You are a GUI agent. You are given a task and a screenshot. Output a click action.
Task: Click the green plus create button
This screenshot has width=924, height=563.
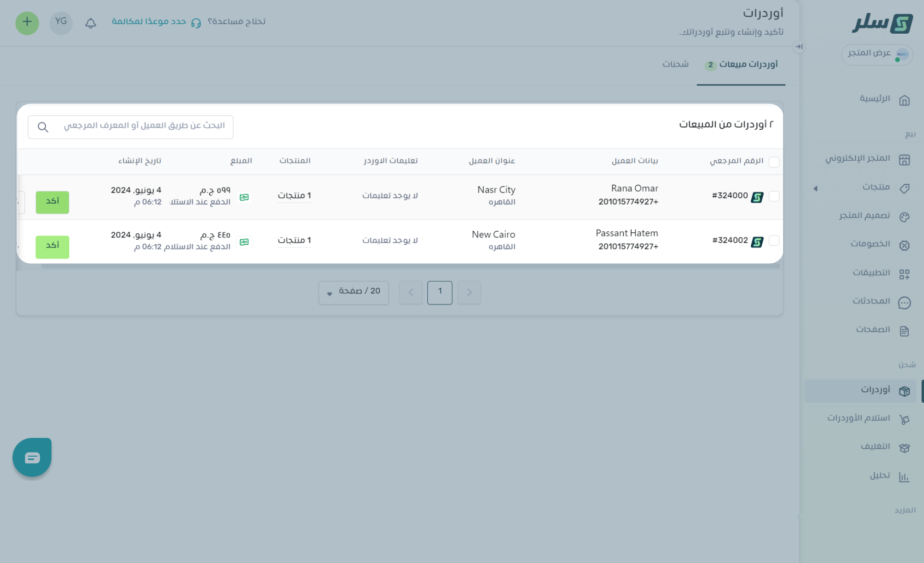[x=27, y=23]
